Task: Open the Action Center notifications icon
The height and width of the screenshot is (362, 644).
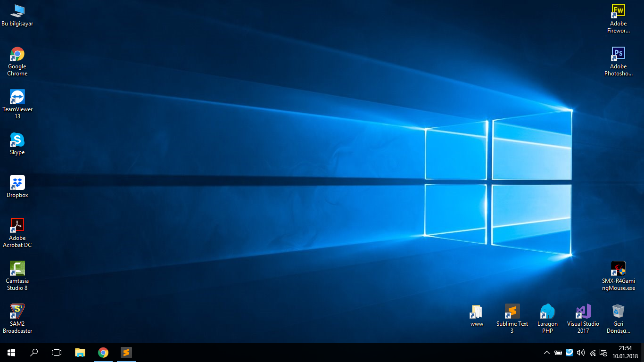Action: click(603, 353)
